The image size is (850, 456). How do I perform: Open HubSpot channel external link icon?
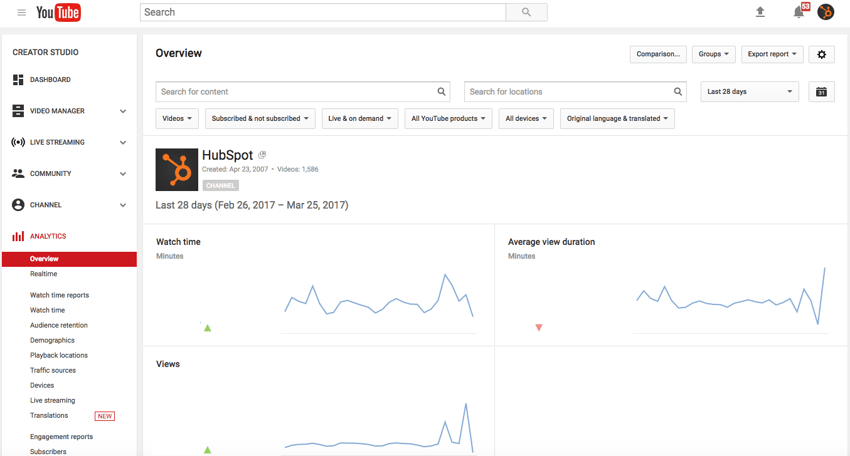click(x=262, y=155)
